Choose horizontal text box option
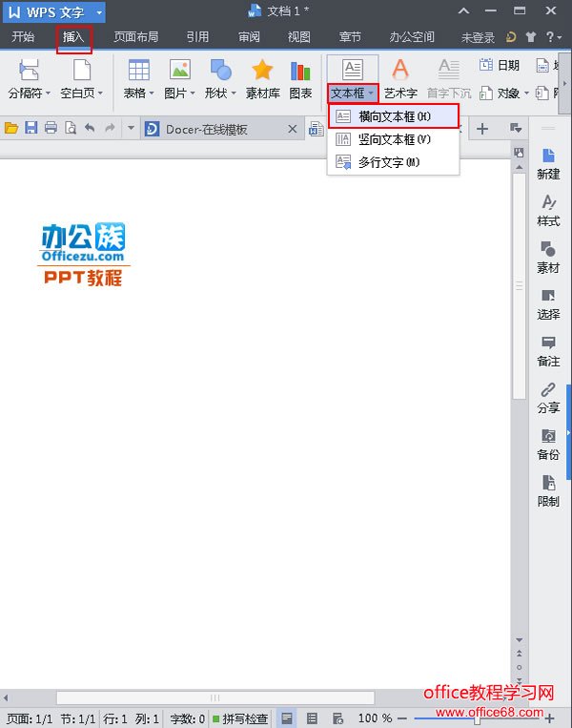The width and height of the screenshot is (572, 728). 394,116
